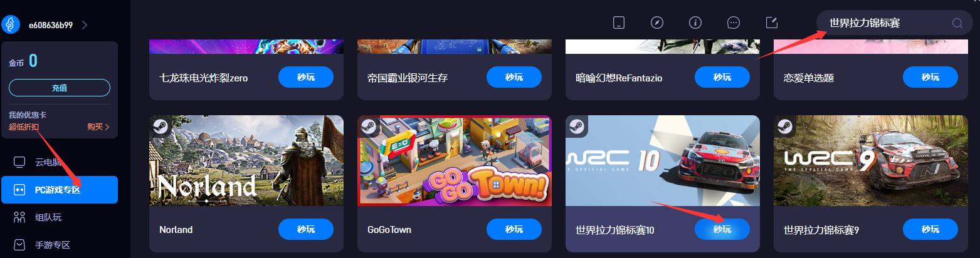This screenshot has height=258, width=980.
Task: Open the chat message bubble icon
Action: point(734,23)
